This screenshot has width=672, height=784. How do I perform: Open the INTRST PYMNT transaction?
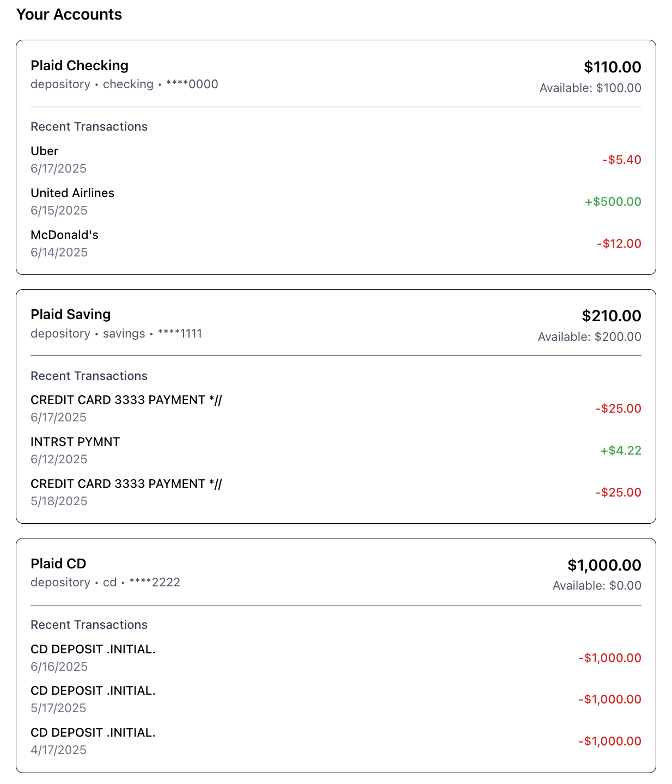75,442
